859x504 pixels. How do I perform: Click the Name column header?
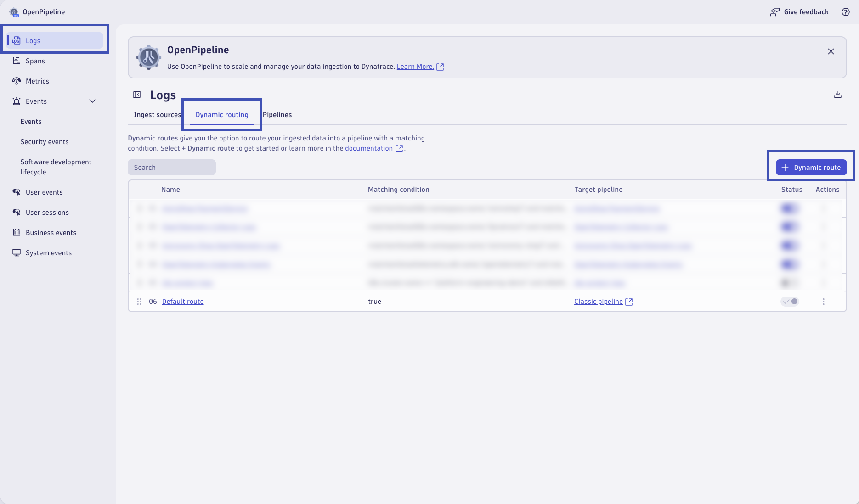170,190
